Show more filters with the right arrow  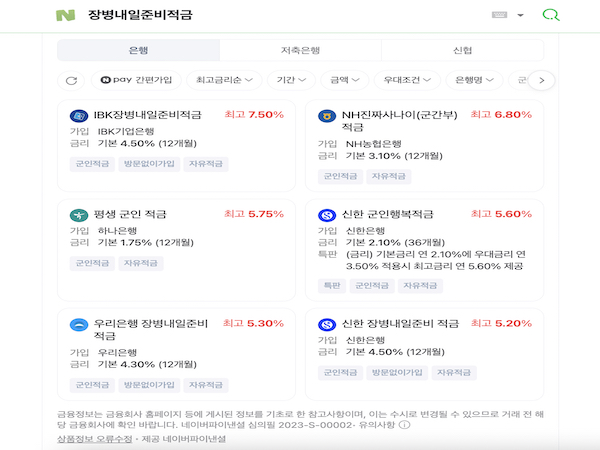click(x=541, y=80)
